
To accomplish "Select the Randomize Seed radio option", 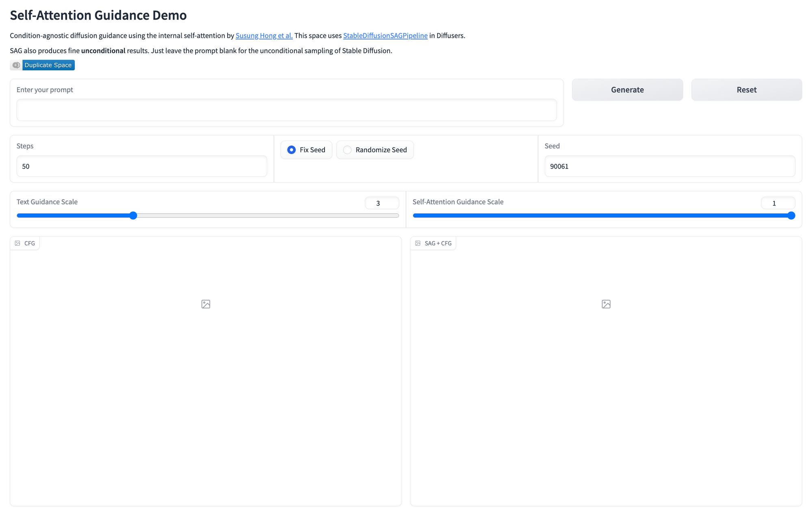I will point(348,150).
